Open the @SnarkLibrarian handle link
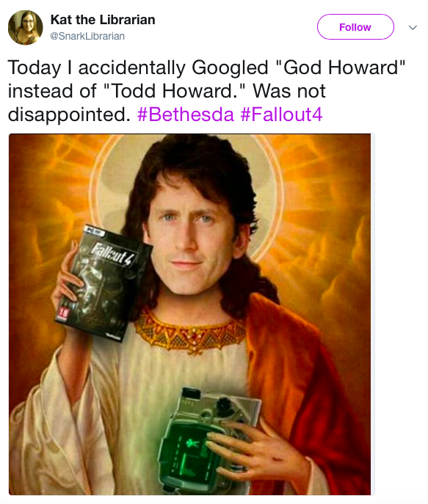This screenshot has height=504, width=428. click(x=87, y=36)
